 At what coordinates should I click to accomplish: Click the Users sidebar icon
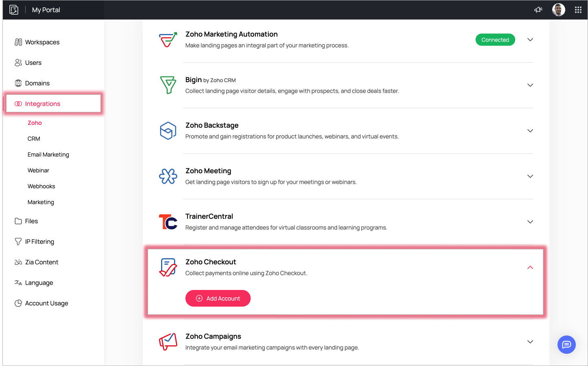coord(18,63)
